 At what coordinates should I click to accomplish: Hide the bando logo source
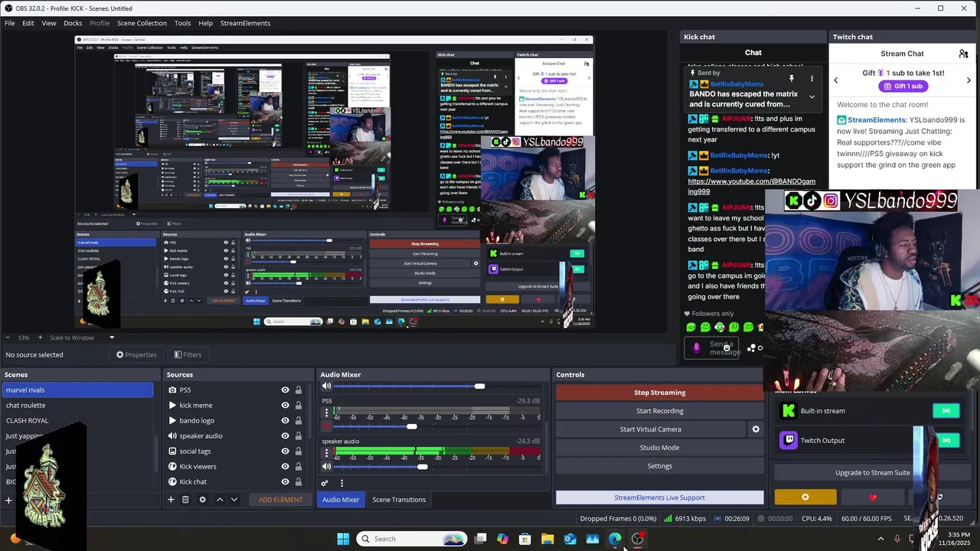pos(286,421)
